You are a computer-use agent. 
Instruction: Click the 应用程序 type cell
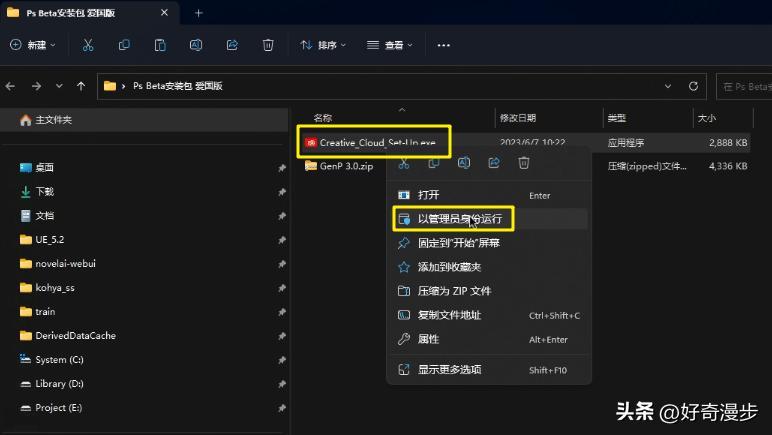[x=626, y=143]
